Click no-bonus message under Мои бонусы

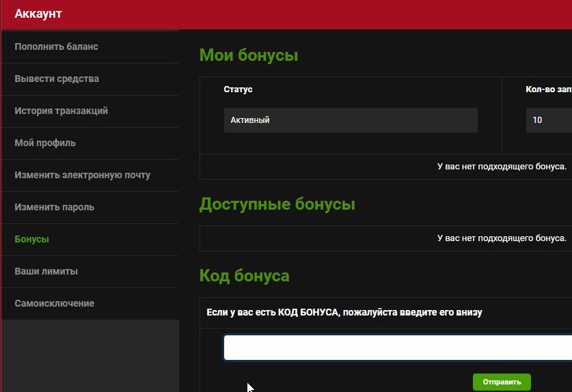(502, 167)
